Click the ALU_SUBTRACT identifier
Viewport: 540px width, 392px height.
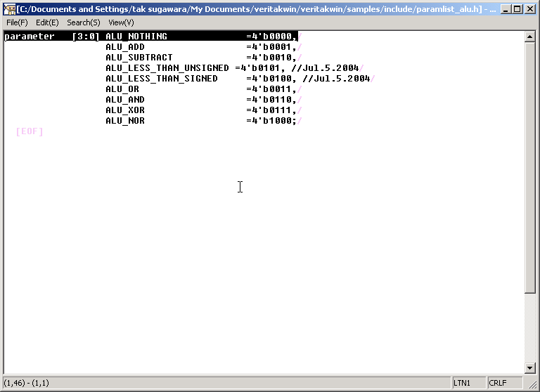click(x=139, y=58)
